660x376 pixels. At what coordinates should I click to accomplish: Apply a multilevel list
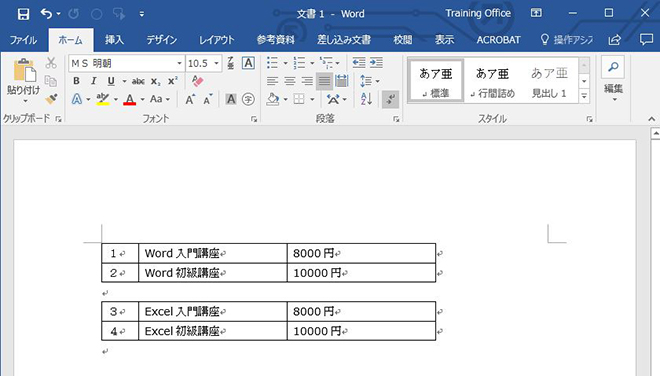(x=326, y=63)
